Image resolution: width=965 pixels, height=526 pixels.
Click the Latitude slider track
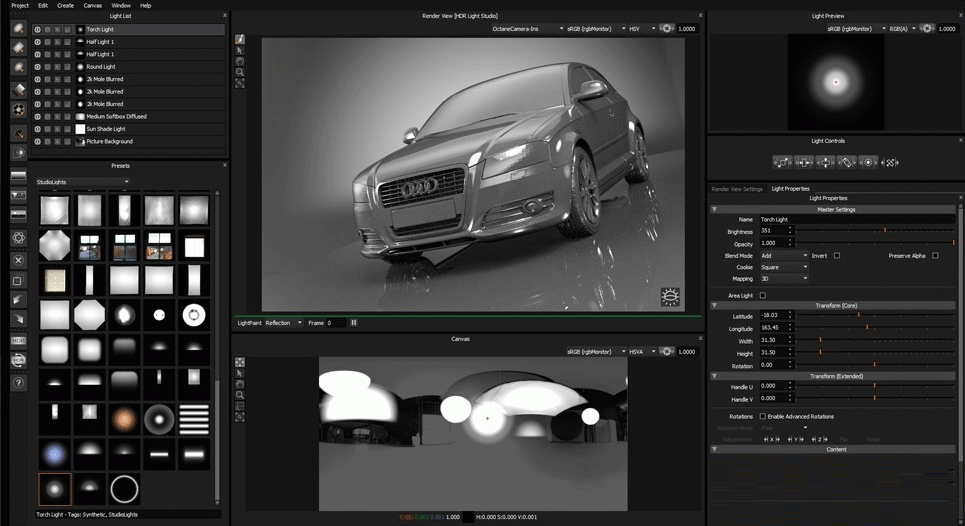tap(875, 315)
